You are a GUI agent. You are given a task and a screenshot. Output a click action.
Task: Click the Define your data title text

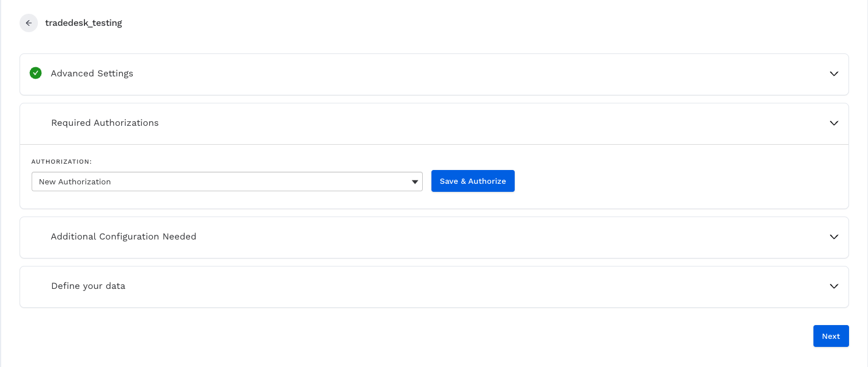coord(88,286)
